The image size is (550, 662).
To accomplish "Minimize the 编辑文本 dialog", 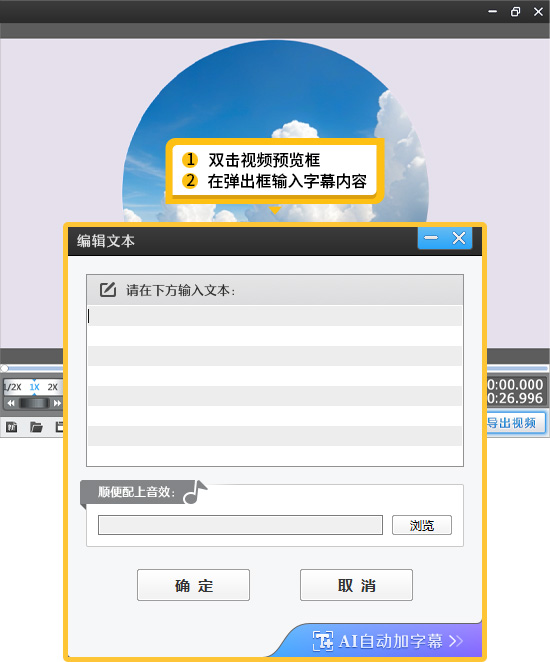I will point(431,238).
